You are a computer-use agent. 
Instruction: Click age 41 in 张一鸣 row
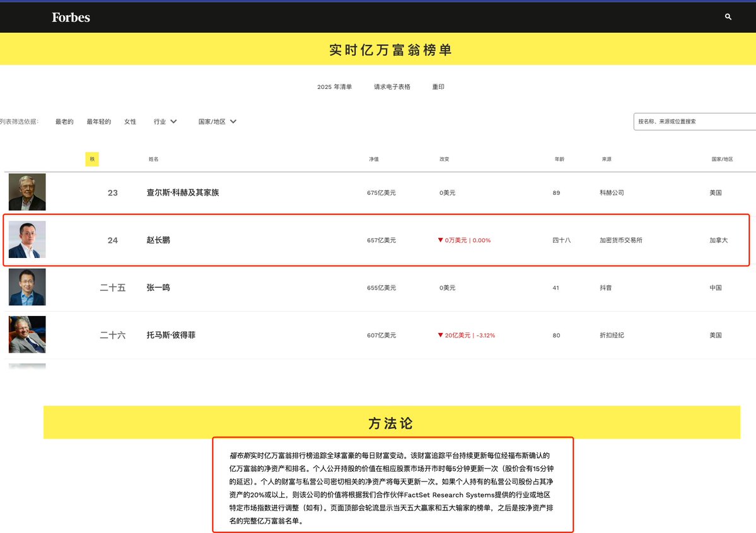(x=556, y=288)
